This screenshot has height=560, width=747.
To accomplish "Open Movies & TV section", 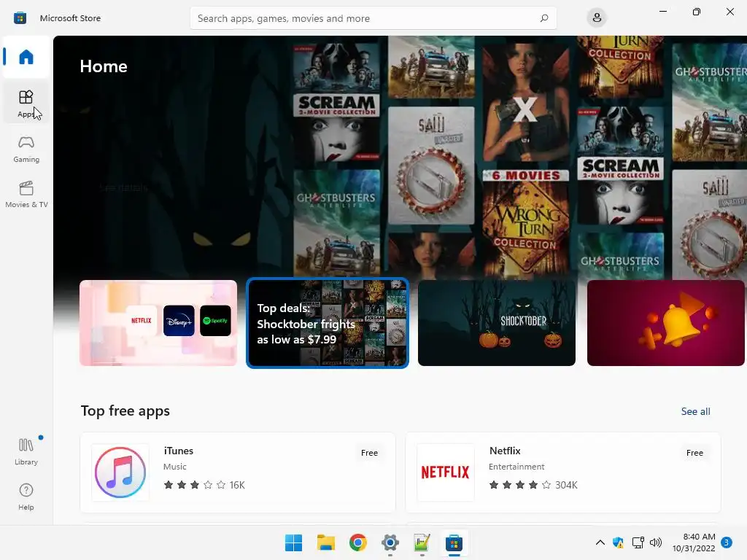I will (x=26, y=194).
